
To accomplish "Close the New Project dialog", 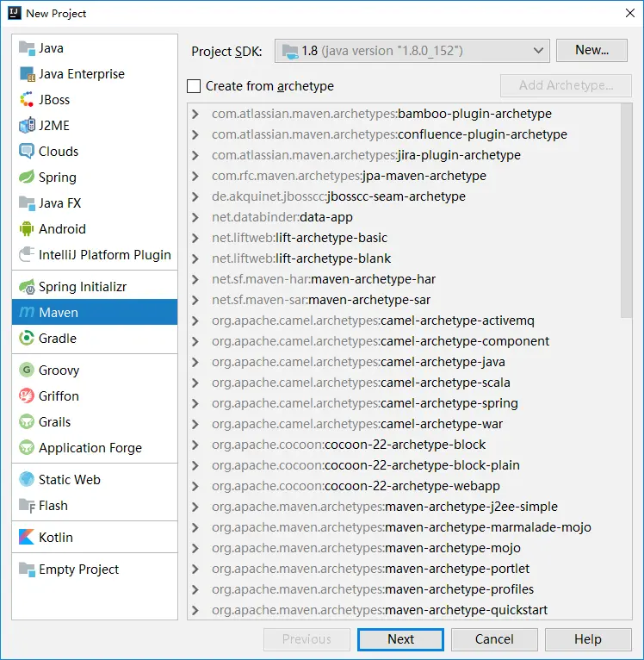I will (630, 13).
